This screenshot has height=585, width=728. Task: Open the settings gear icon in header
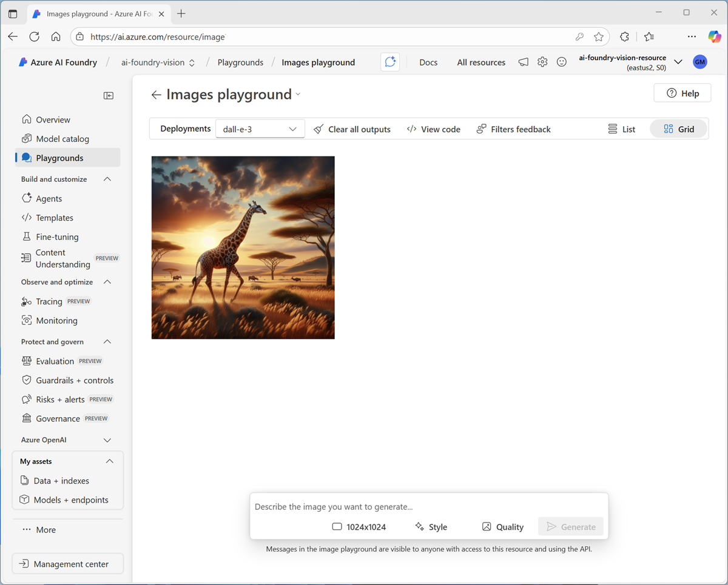click(x=542, y=62)
